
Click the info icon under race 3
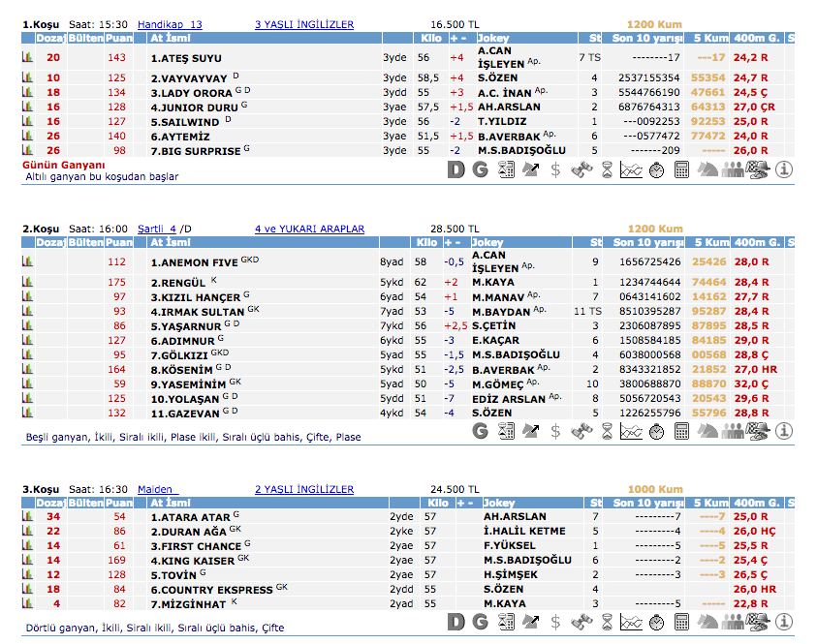[x=784, y=621]
